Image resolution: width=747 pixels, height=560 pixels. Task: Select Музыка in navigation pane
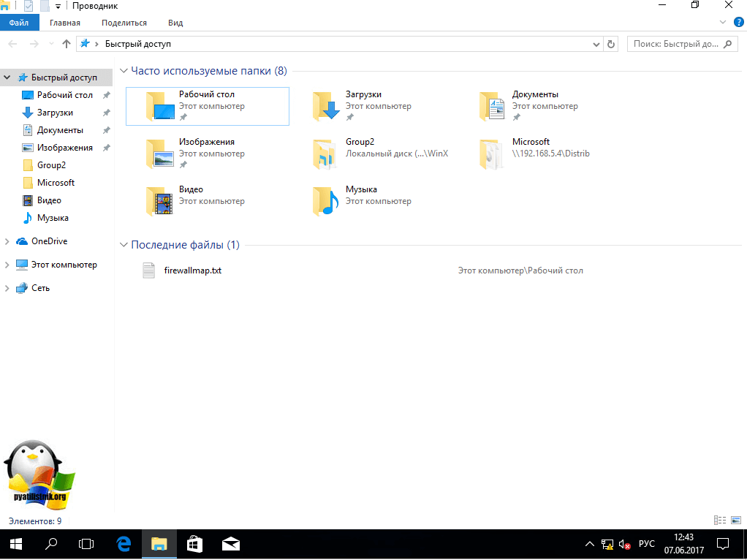[53, 218]
